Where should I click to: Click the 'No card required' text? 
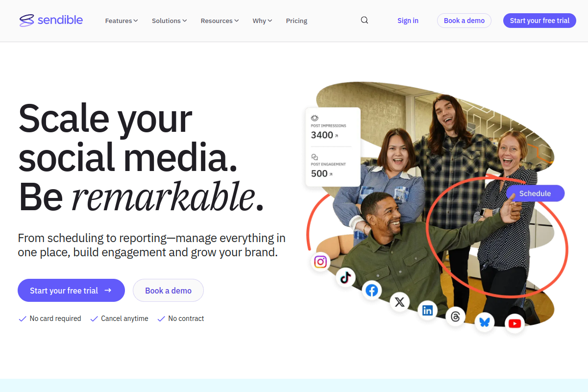(x=55, y=318)
